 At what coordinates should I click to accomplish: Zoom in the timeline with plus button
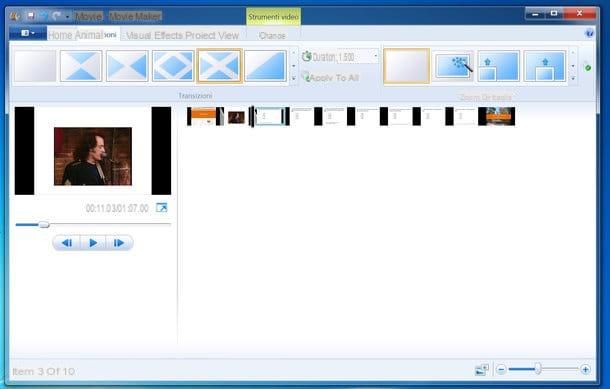(x=585, y=370)
